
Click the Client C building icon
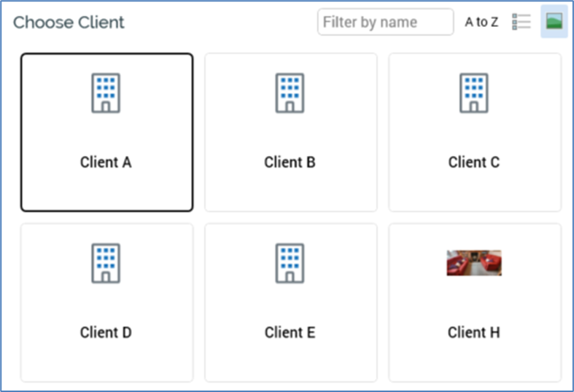point(473,93)
